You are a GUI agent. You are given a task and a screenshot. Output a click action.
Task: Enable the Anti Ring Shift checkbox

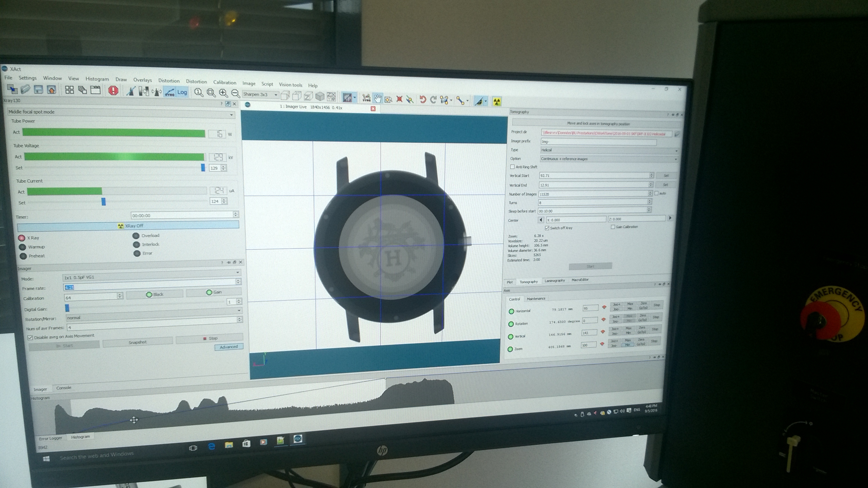pyautogui.click(x=513, y=167)
